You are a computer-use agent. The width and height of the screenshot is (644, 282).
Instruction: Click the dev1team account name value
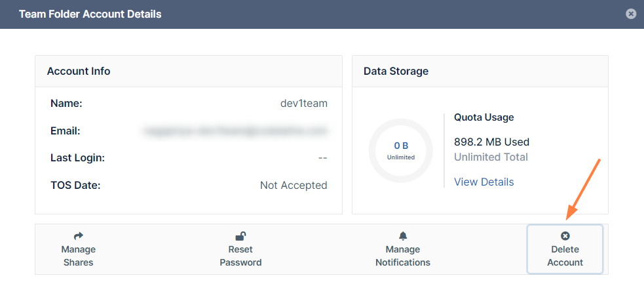303,103
